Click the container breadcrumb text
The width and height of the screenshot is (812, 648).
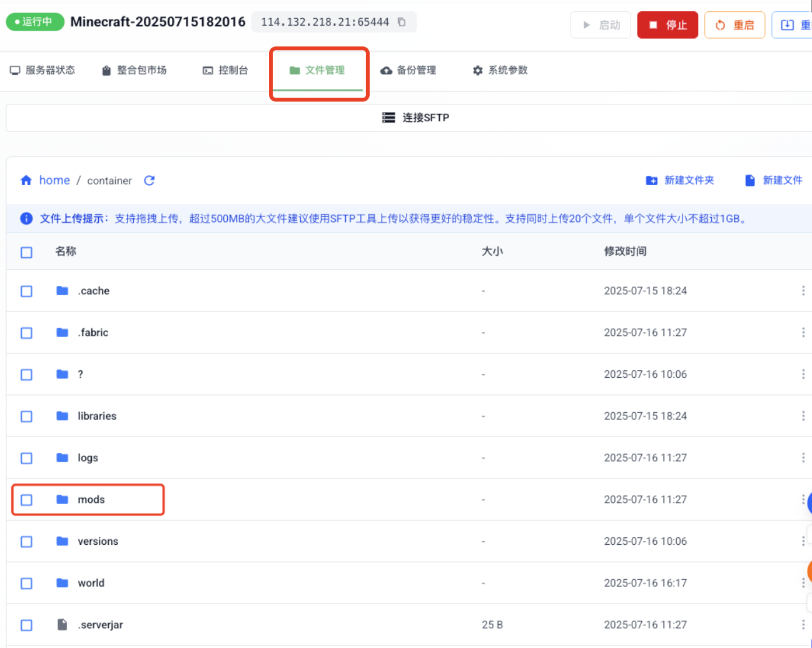[109, 181]
